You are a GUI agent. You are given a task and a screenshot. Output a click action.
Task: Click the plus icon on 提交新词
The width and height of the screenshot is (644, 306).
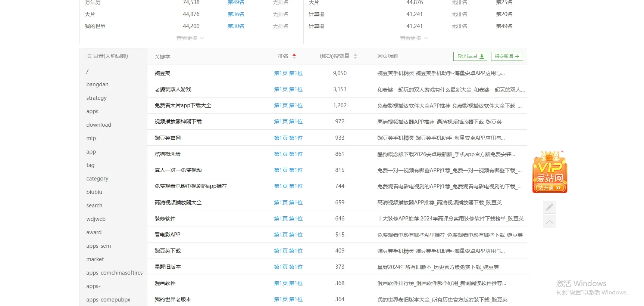click(517, 56)
